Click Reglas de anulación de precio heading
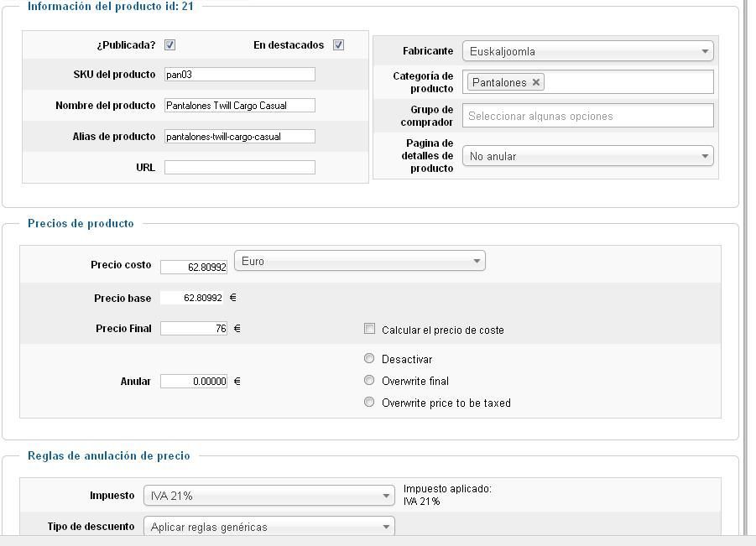This screenshot has width=756, height=546. click(x=108, y=455)
